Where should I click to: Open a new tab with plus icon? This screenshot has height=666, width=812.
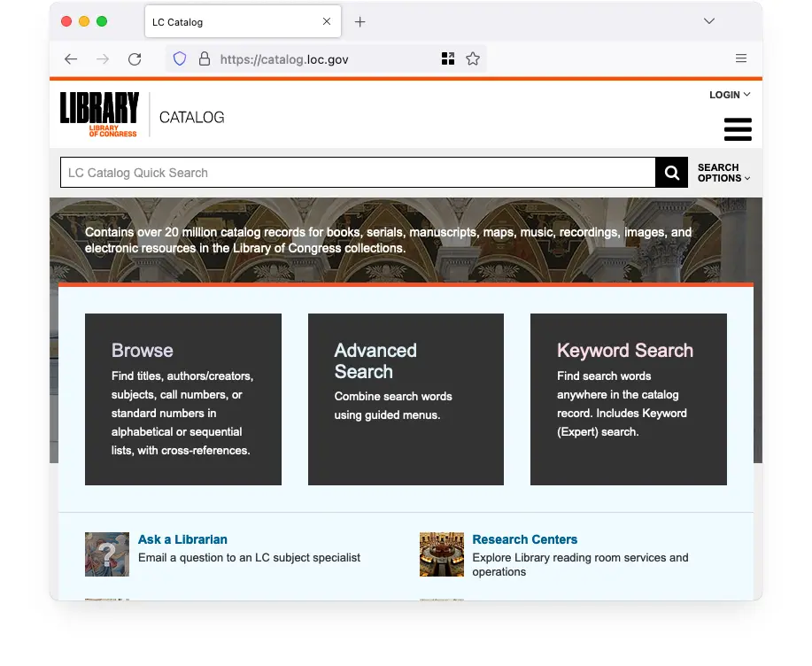click(x=360, y=22)
